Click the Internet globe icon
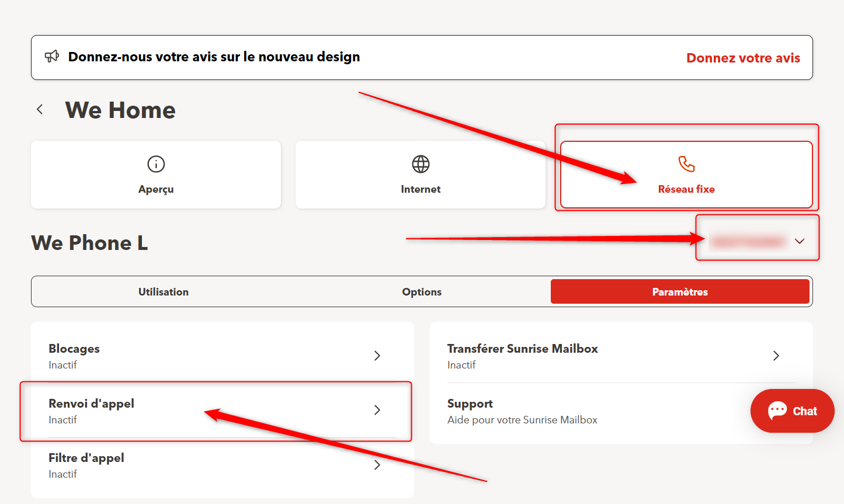This screenshot has height=504, width=844. click(x=421, y=164)
